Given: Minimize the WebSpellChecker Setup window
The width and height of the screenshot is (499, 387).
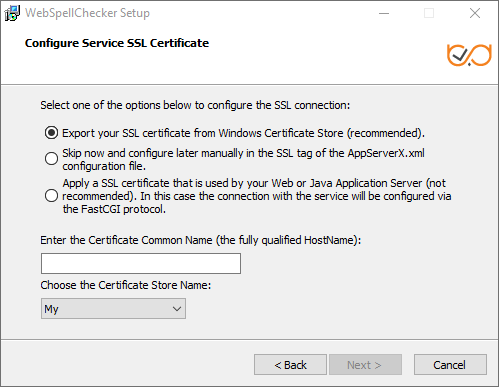Looking at the screenshot, I should [x=384, y=13].
